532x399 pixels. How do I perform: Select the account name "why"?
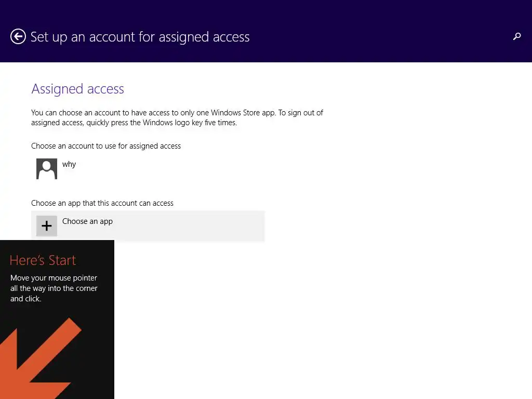point(69,164)
